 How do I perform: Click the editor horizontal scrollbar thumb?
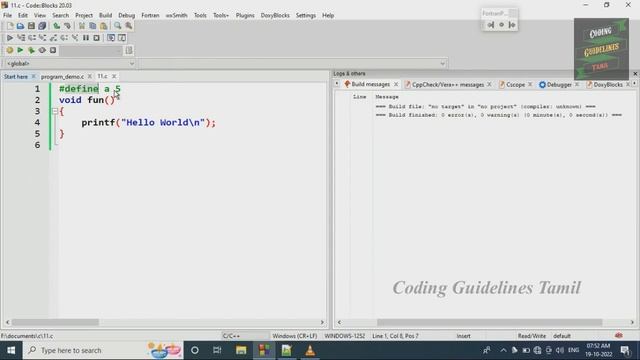pos(56,322)
